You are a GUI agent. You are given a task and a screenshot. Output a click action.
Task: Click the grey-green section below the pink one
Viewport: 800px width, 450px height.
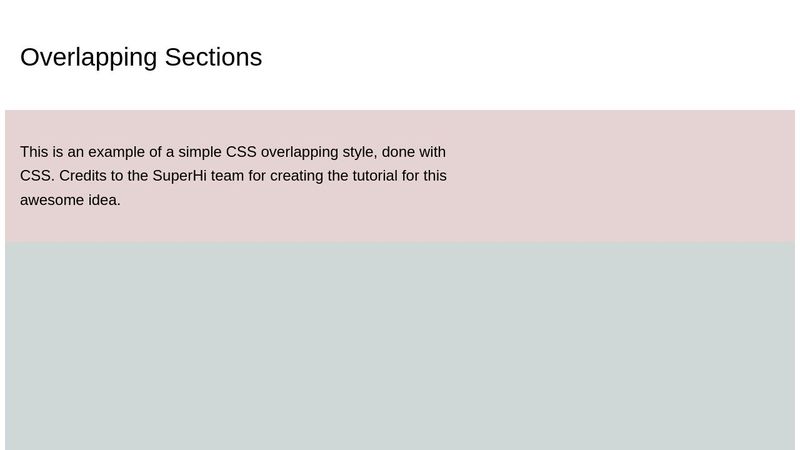tap(400, 346)
